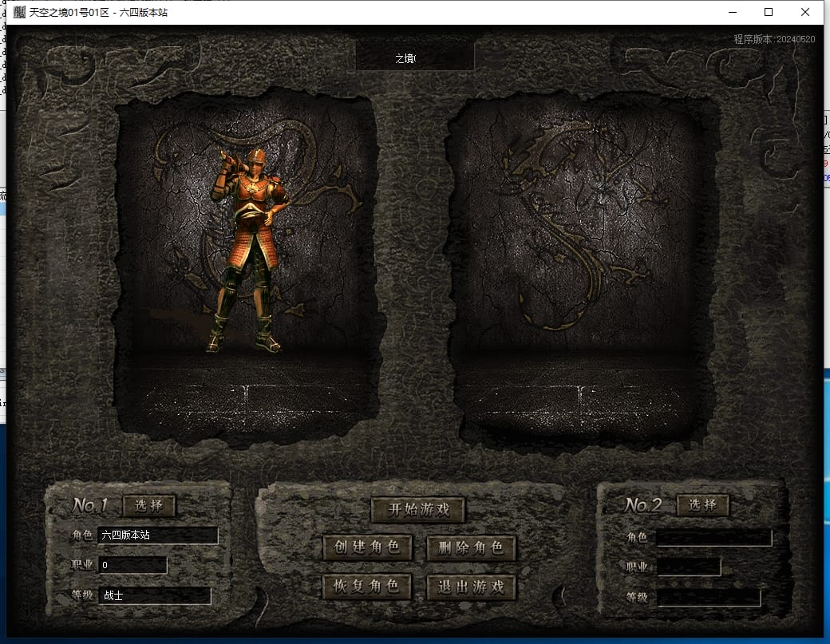Viewport: 830px width, 644px height.
Task: Minimize the 天空之境 game window
Action: tap(731, 12)
